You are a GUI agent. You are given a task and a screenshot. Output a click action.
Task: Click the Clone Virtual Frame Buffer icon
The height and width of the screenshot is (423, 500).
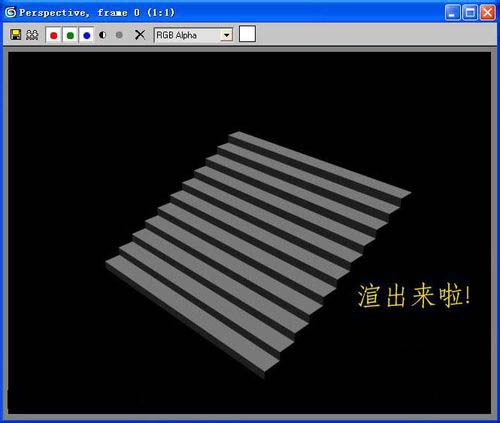pos(32,35)
